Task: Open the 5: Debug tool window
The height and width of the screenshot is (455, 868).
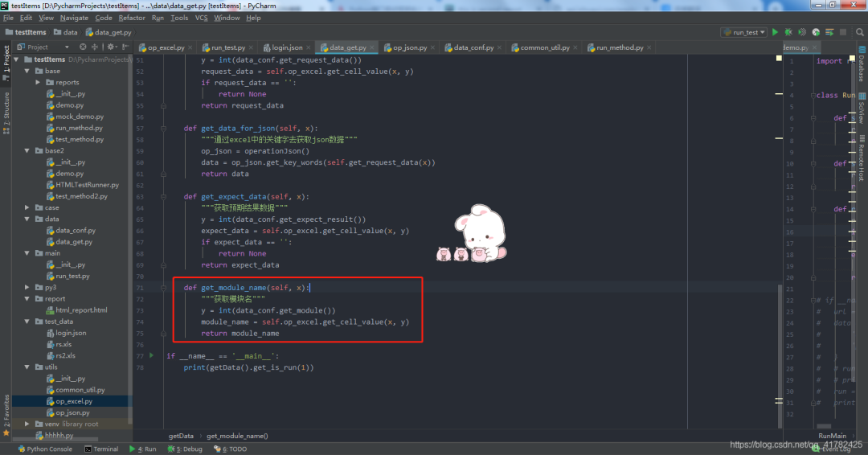Action: pos(185,449)
